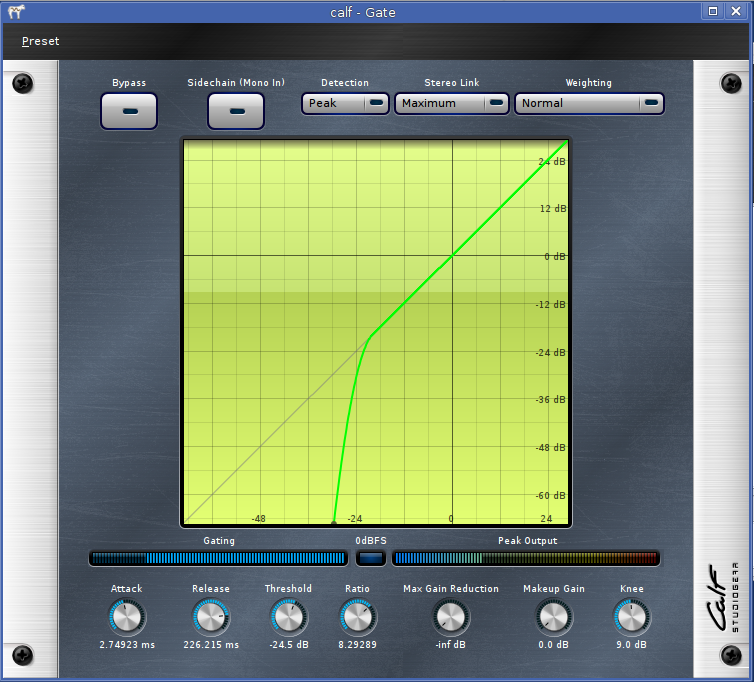Click the Calf horse icon in title bar
This screenshot has height=682, width=754.
16,12
